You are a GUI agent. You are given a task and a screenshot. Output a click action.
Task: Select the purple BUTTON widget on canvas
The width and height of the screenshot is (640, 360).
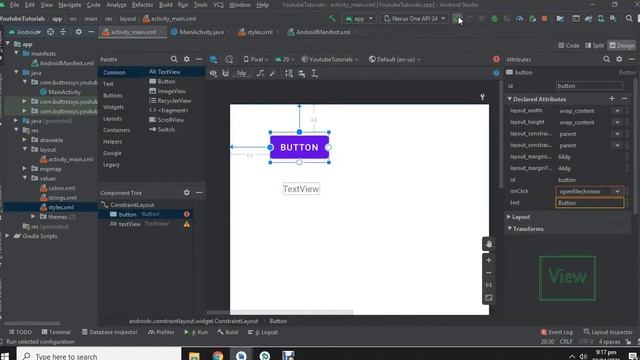click(x=299, y=147)
